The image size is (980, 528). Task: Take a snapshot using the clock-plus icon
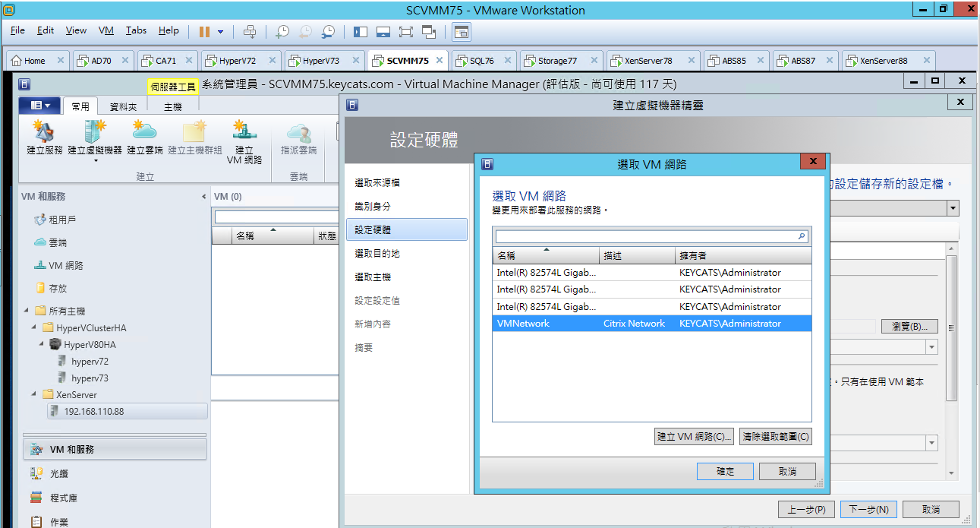click(282, 31)
